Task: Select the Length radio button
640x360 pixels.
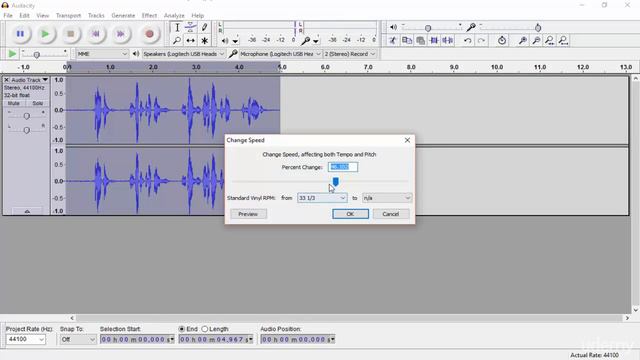Action: pos(204,329)
